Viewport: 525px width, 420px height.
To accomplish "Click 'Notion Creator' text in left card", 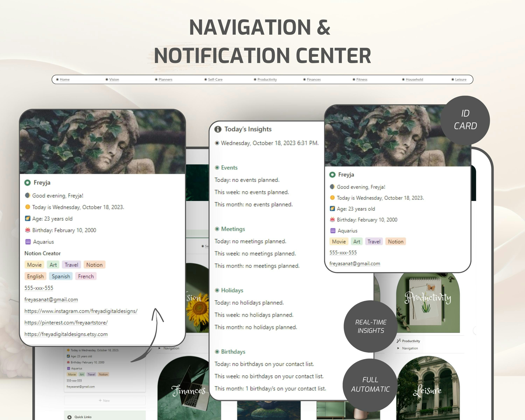I will (43, 253).
